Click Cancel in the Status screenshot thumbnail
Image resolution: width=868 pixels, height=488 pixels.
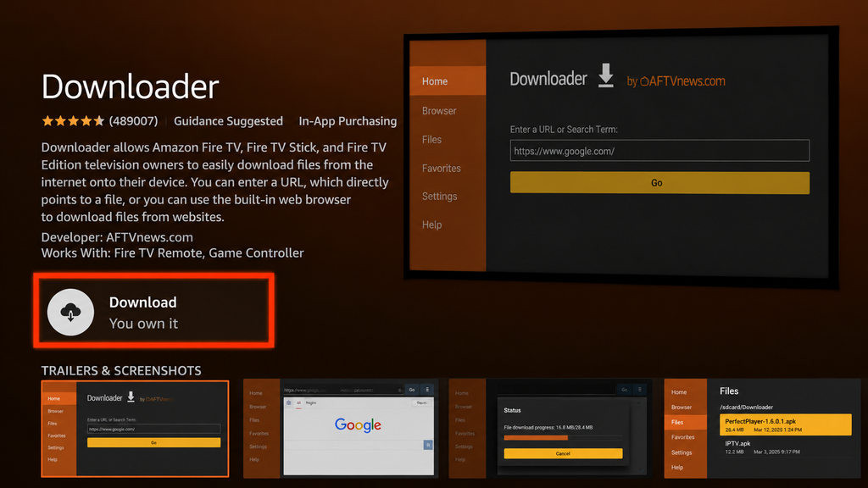tap(563, 453)
